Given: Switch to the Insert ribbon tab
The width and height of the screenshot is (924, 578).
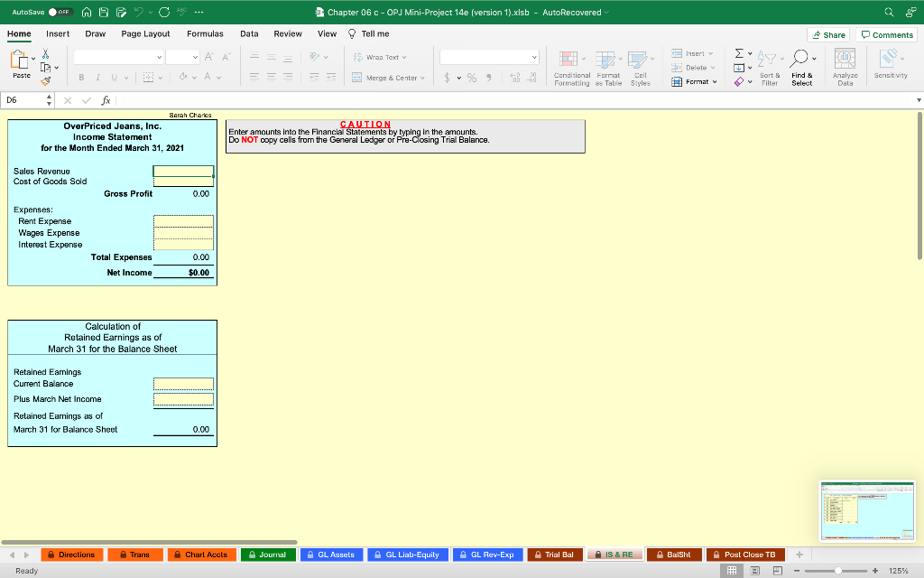Looking at the screenshot, I should coord(58,33).
